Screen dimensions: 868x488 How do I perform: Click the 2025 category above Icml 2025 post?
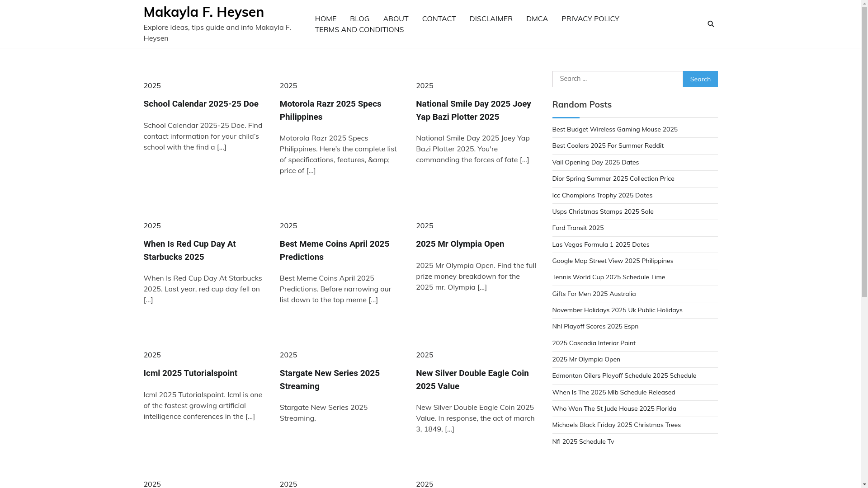point(152,355)
